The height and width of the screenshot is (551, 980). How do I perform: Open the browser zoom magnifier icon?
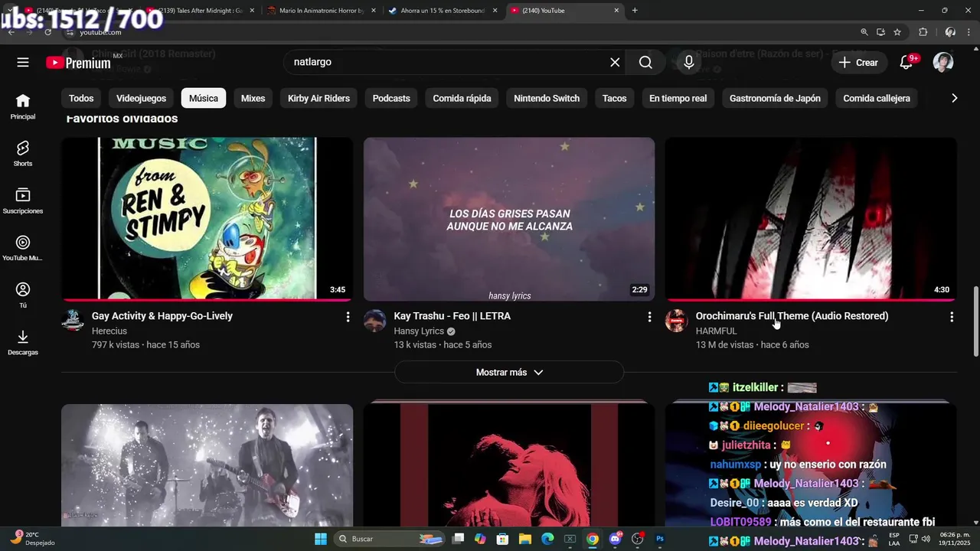(864, 32)
